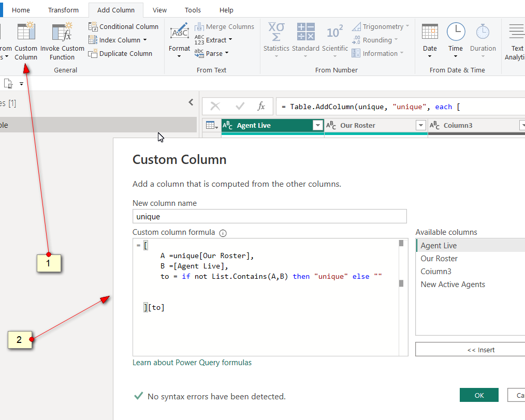Open the Format text tool
Viewport: 525px width, 420px height.
coord(179,40)
